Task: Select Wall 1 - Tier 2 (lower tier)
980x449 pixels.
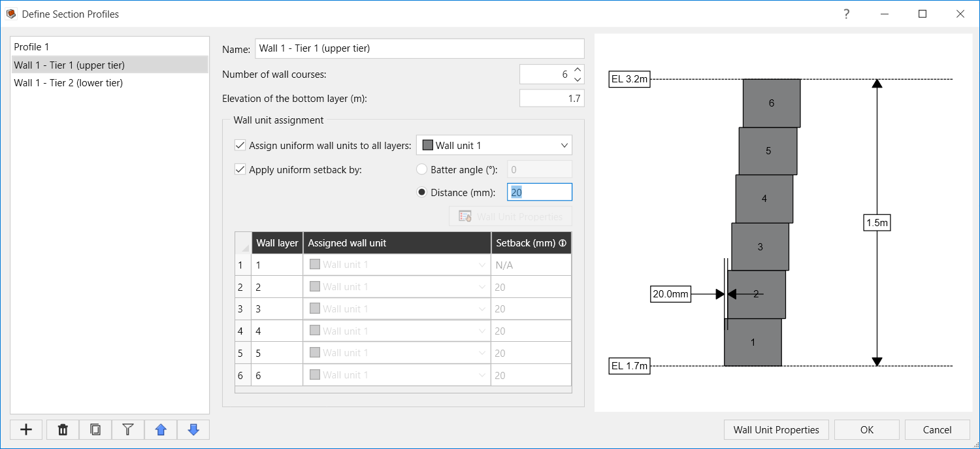Action: tap(110, 82)
